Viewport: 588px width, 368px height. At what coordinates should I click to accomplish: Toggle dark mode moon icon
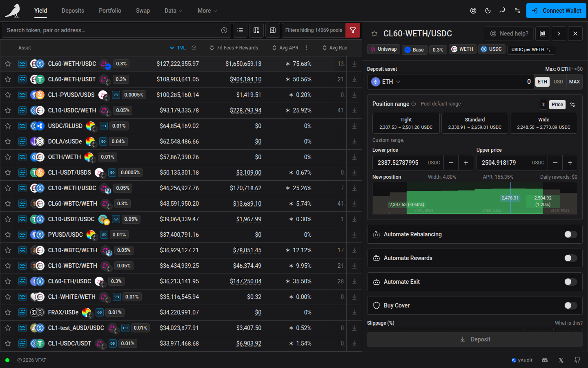click(488, 11)
